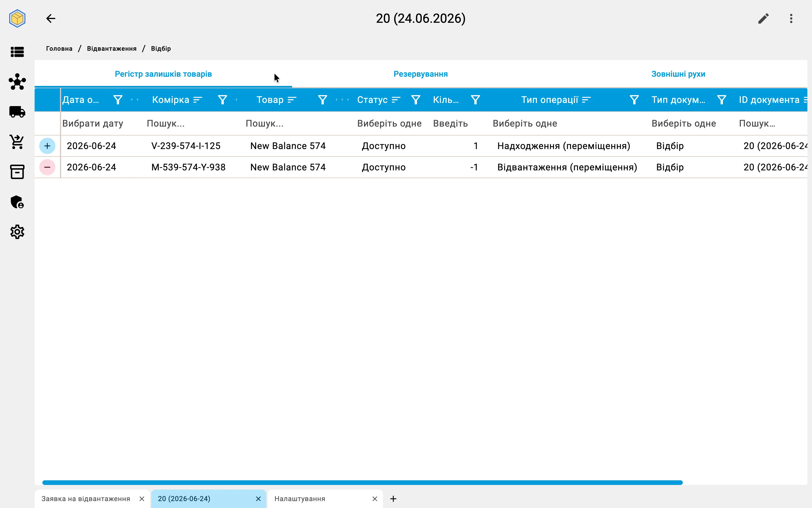Go to Відвантаження breadcrumb link
Image resolution: width=812 pixels, height=508 pixels.
tap(112, 49)
